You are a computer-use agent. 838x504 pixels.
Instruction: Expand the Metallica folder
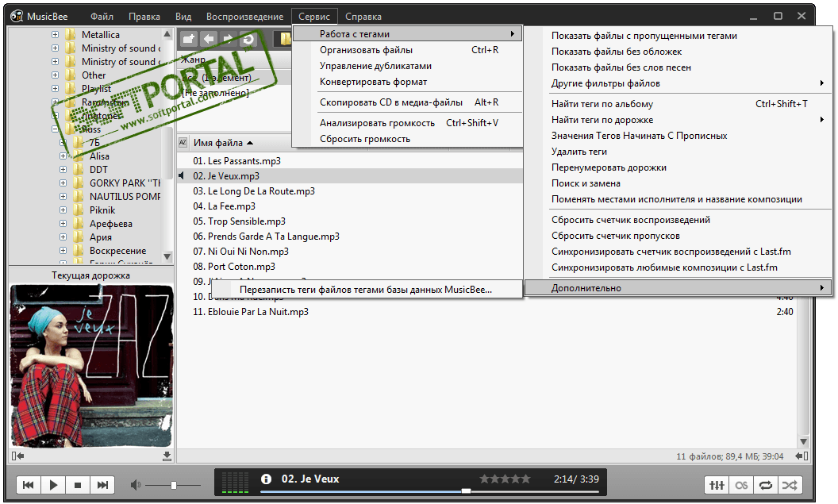coord(55,34)
